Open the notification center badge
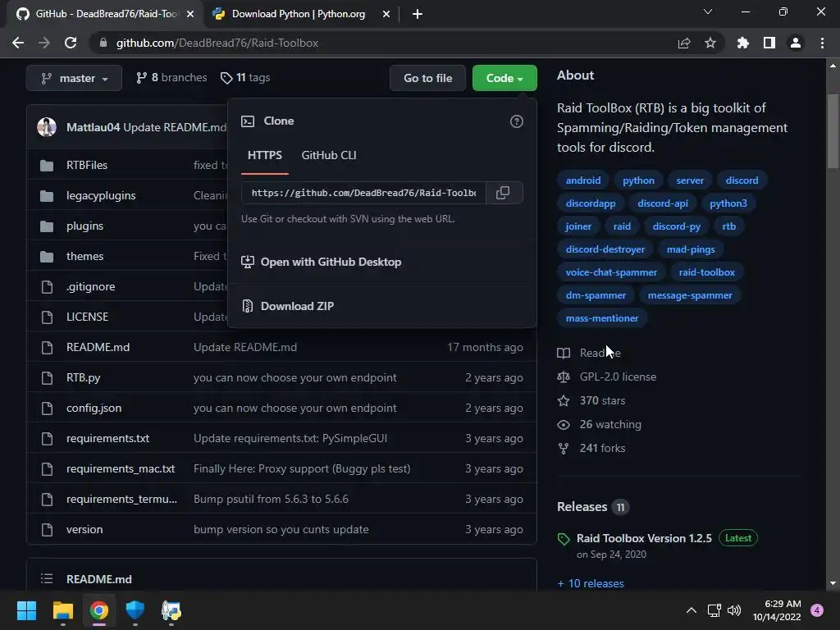840x630 pixels. [817, 610]
